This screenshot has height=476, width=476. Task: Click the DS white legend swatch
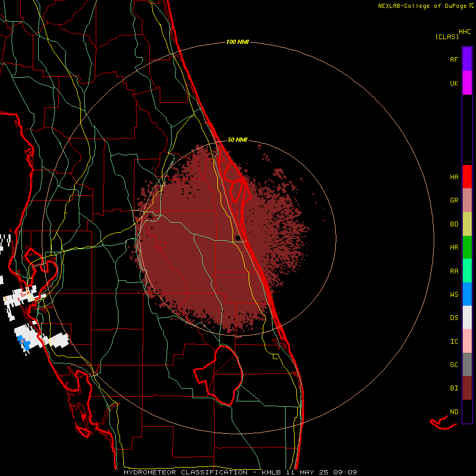tap(467, 317)
